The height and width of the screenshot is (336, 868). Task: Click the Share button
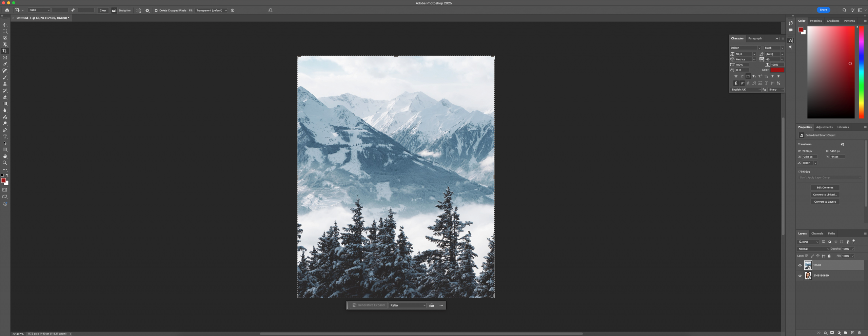click(x=823, y=10)
